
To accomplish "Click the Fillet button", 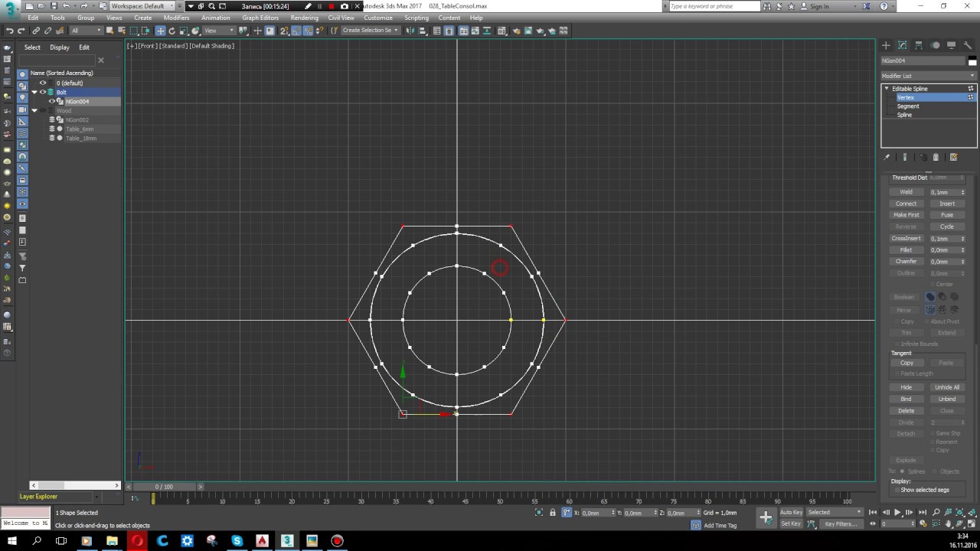I will click(x=906, y=250).
